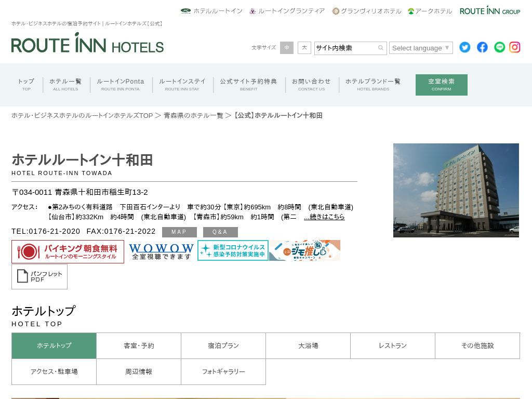
Task: Set text size to 大
Action: (304, 48)
